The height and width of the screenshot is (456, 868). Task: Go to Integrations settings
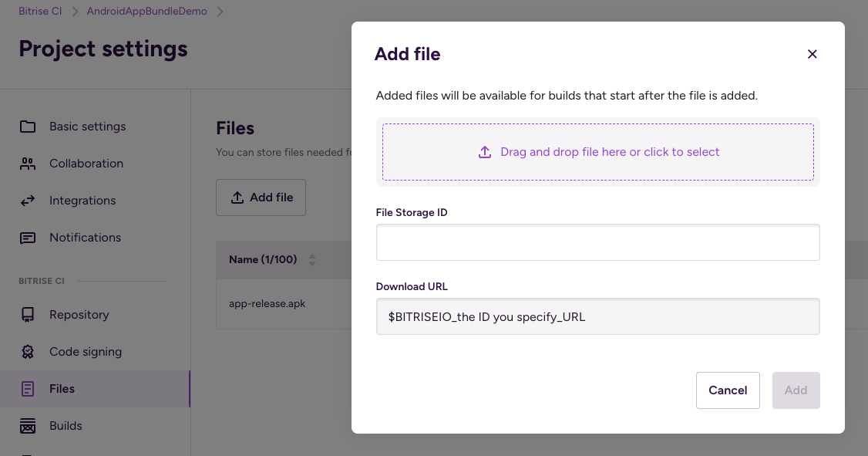coord(82,201)
